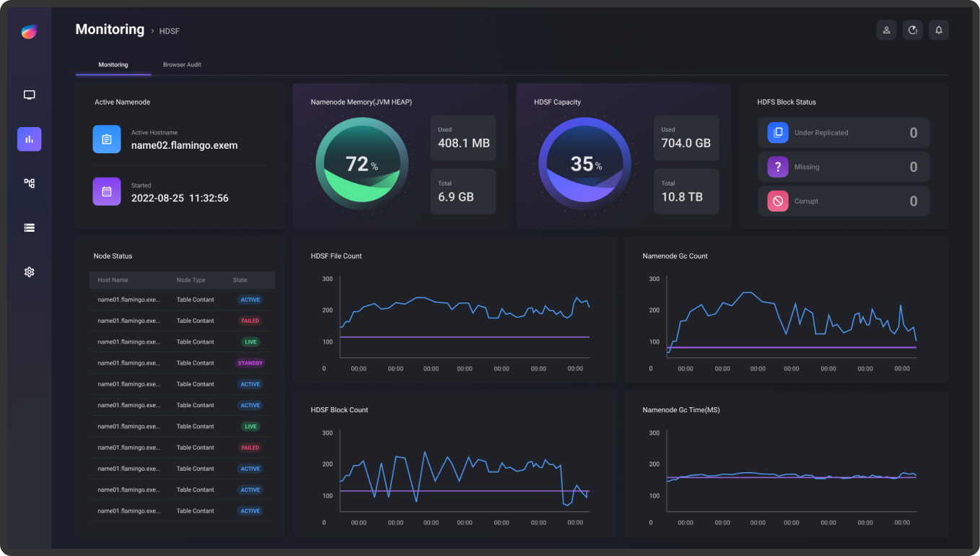
Task: Click the Monitoring breadcrumb title
Action: (x=110, y=30)
